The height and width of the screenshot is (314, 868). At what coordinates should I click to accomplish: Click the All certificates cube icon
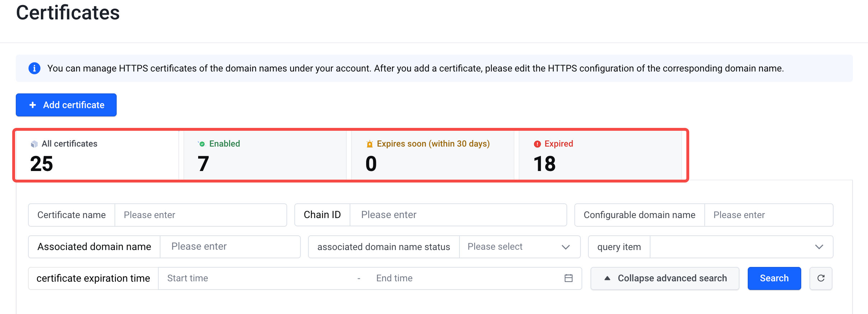pos(34,144)
